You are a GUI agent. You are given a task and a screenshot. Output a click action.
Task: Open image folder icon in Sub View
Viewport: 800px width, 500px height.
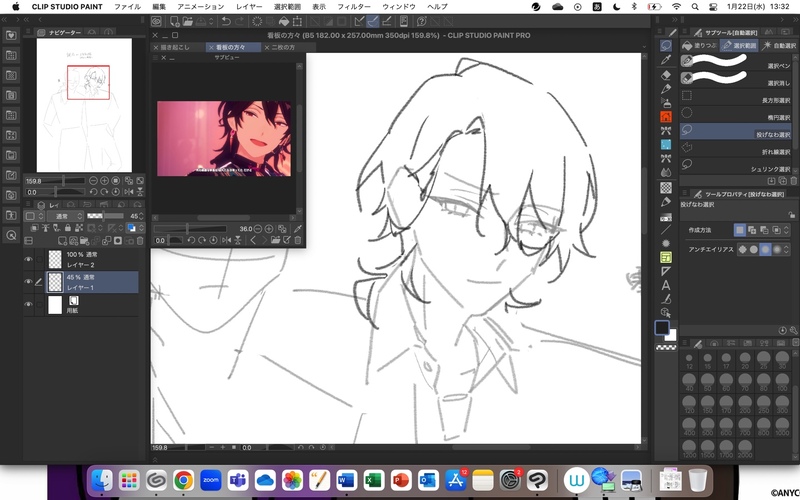tap(276, 240)
